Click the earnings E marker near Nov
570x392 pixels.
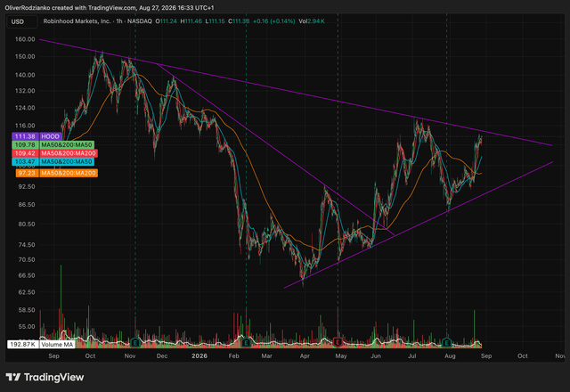click(135, 342)
